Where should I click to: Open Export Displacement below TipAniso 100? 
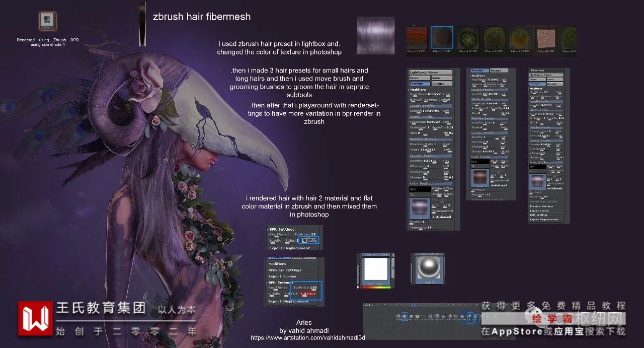coord(289,301)
